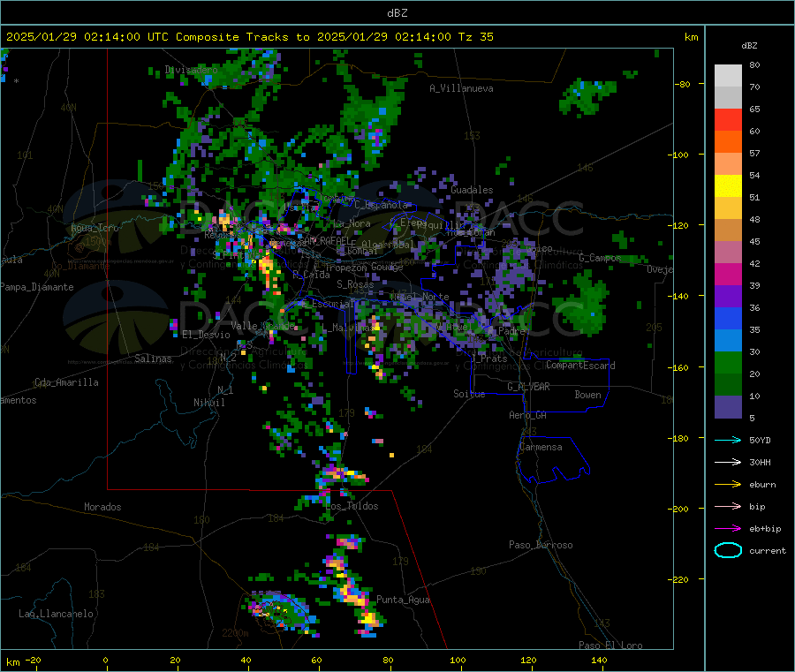Viewport: 795px width, 672px height.
Task: Click the '-220' y-axis km label
Action: (680, 579)
